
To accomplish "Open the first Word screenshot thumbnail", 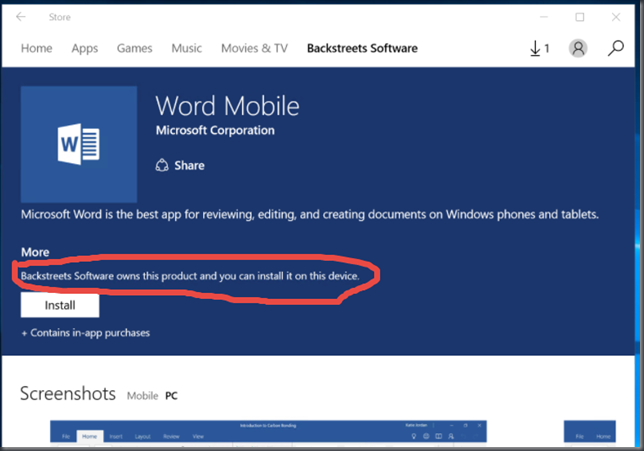I will [x=268, y=431].
